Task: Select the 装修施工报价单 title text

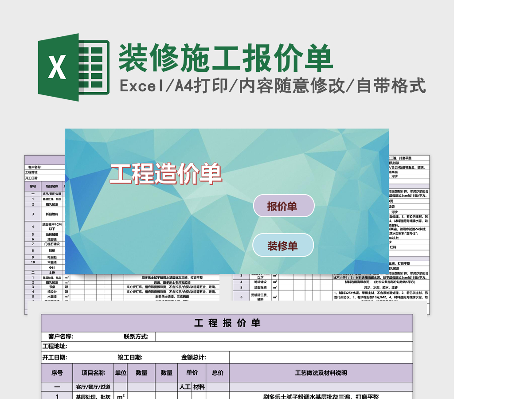Action: click(x=226, y=58)
